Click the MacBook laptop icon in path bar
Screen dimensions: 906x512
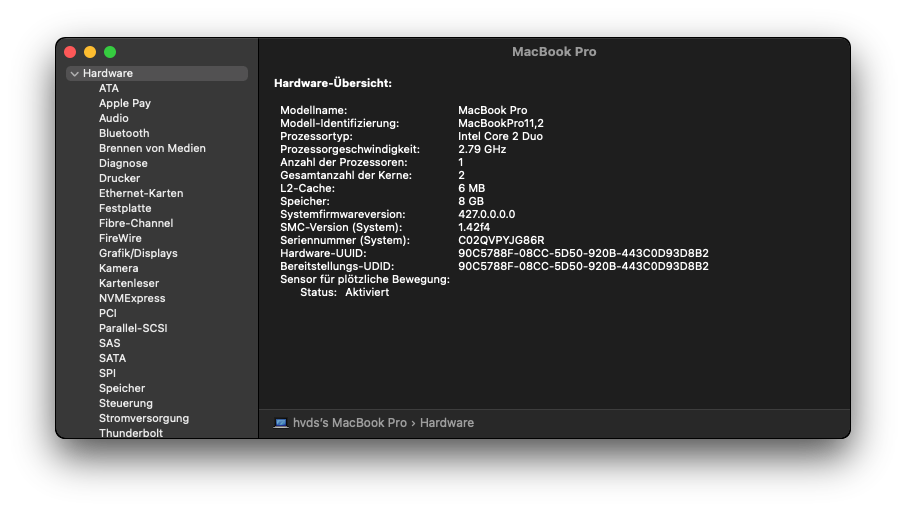click(x=281, y=423)
